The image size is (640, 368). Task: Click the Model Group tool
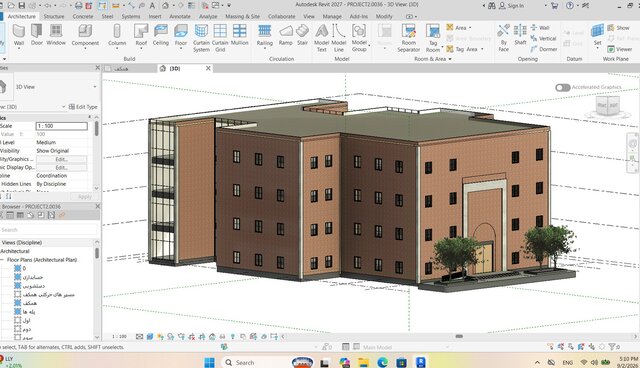pos(359,38)
